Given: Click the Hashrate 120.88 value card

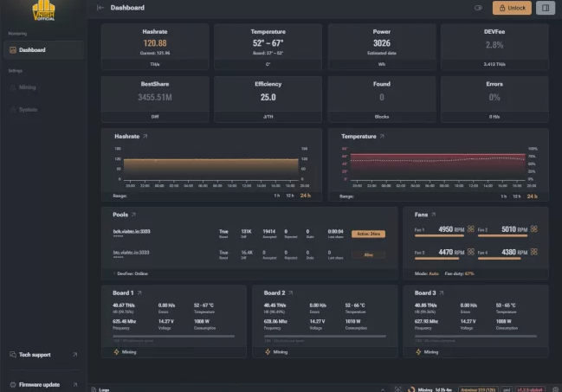Looking at the screenshot, I should 155,47.
